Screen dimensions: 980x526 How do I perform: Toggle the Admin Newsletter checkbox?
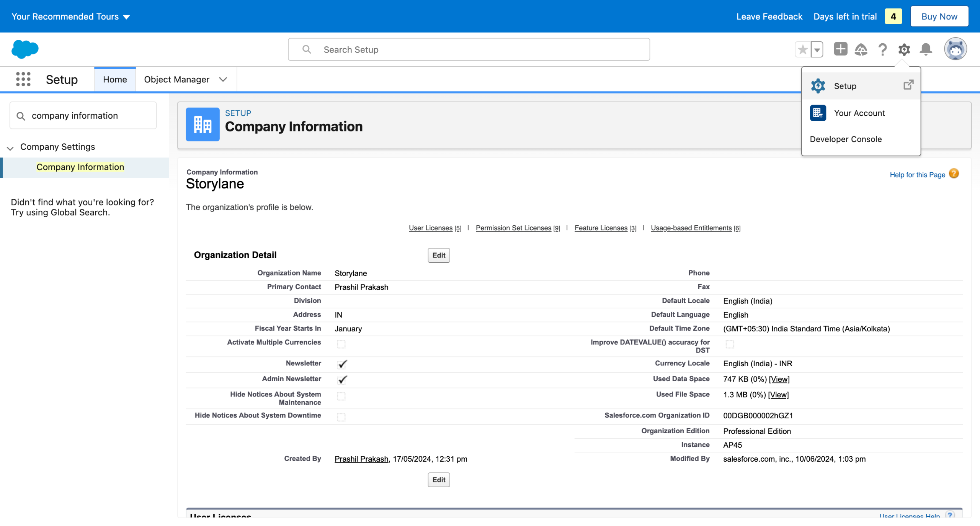(x=342, y=380)
